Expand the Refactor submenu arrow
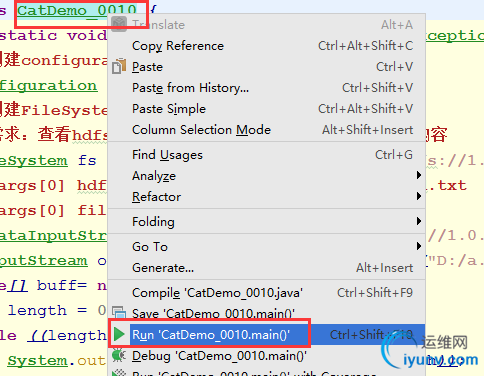This screenshot has height=376, width=484. coord(419,196)
